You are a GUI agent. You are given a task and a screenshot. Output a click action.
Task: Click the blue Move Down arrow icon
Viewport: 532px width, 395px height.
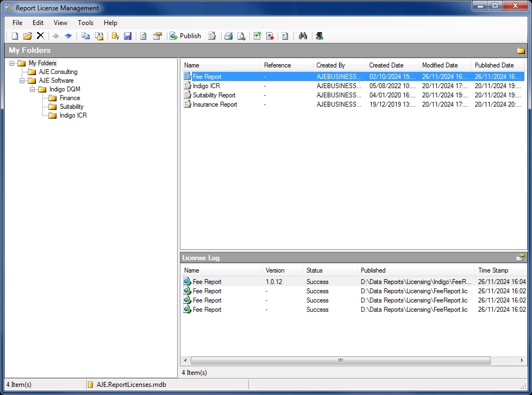68,36
